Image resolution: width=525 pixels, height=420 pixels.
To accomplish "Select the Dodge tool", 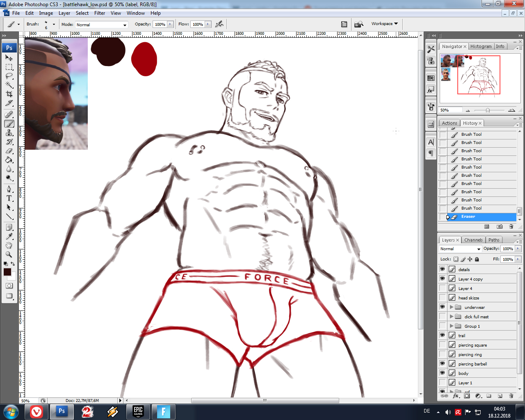I will click(9, 178).
